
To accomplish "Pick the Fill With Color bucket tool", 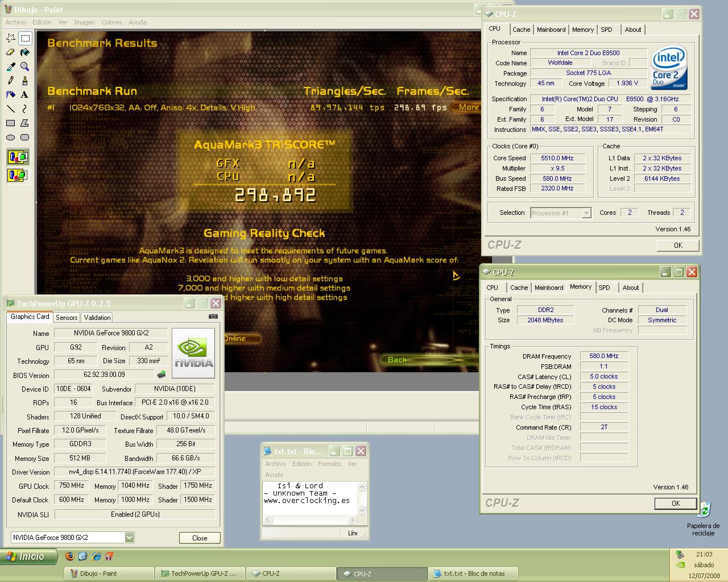I will [x=25, y=52].
